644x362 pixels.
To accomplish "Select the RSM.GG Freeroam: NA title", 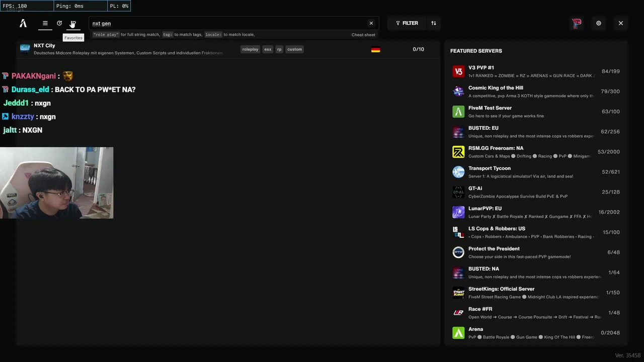I will click(x=496, y=148).
